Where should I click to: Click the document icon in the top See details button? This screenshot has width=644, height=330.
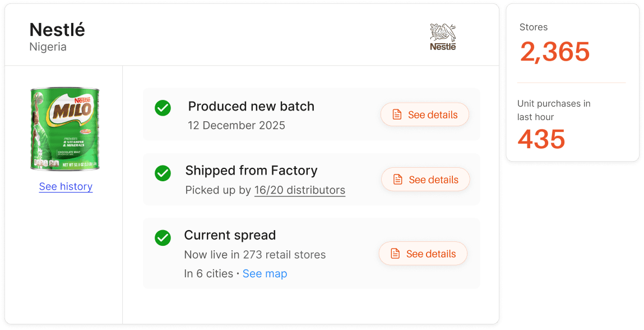coord(397,114)
